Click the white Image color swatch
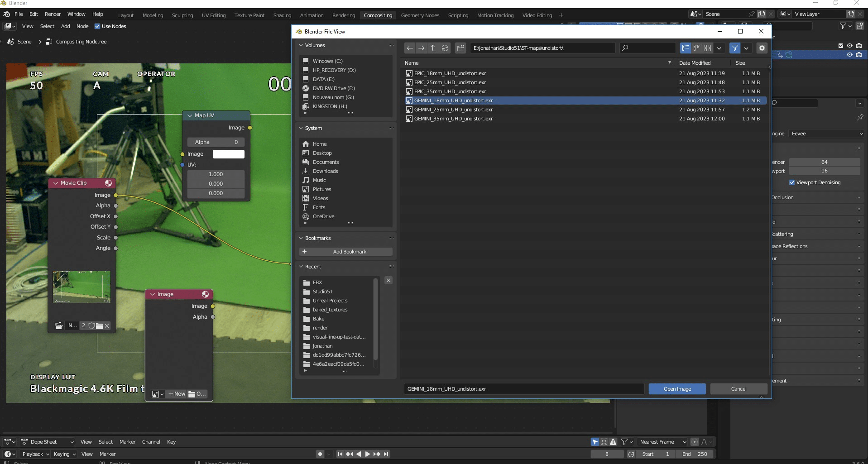Image resolution: width=868 pixels, height=464 pixels. [229, 154]
